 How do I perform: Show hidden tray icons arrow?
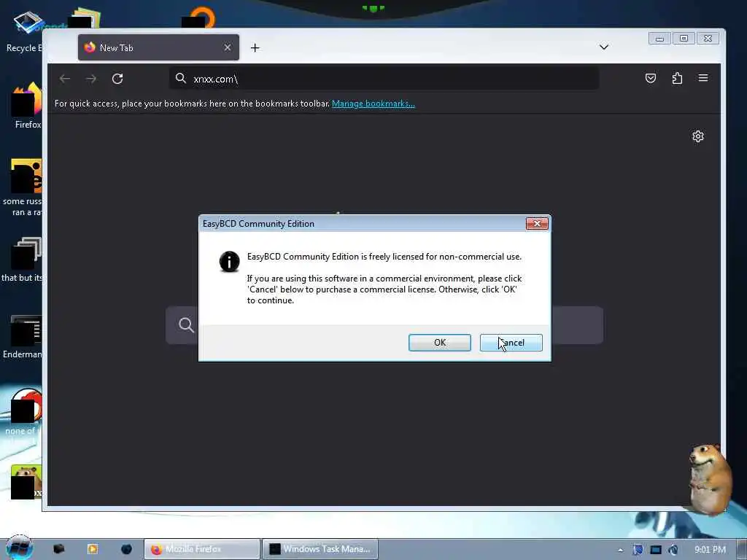click(x=620, y=550)
